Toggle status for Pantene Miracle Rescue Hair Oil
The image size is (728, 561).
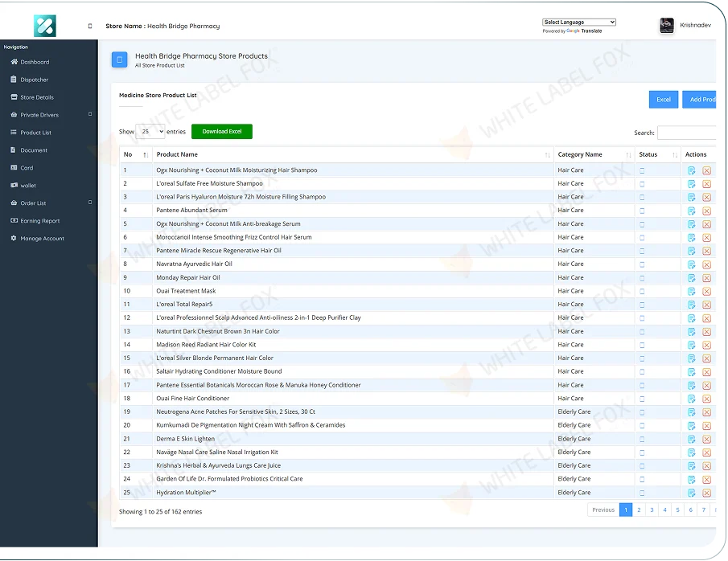642,251
